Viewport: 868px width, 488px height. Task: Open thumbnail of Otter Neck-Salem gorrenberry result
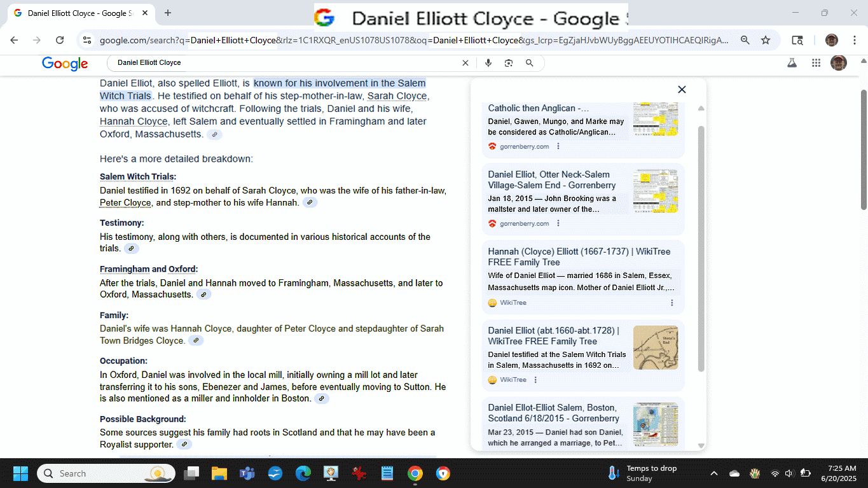656,191
